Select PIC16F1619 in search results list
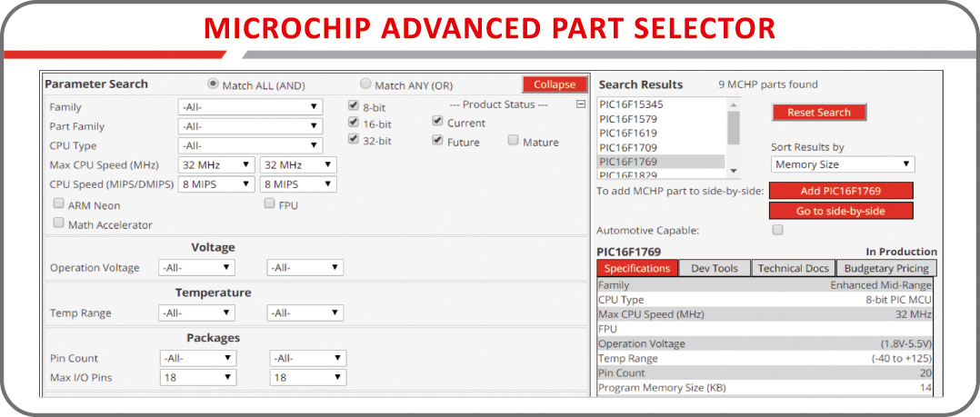This screenshot has width=980, height=417. pyautogui.click(x=628, y=133)
